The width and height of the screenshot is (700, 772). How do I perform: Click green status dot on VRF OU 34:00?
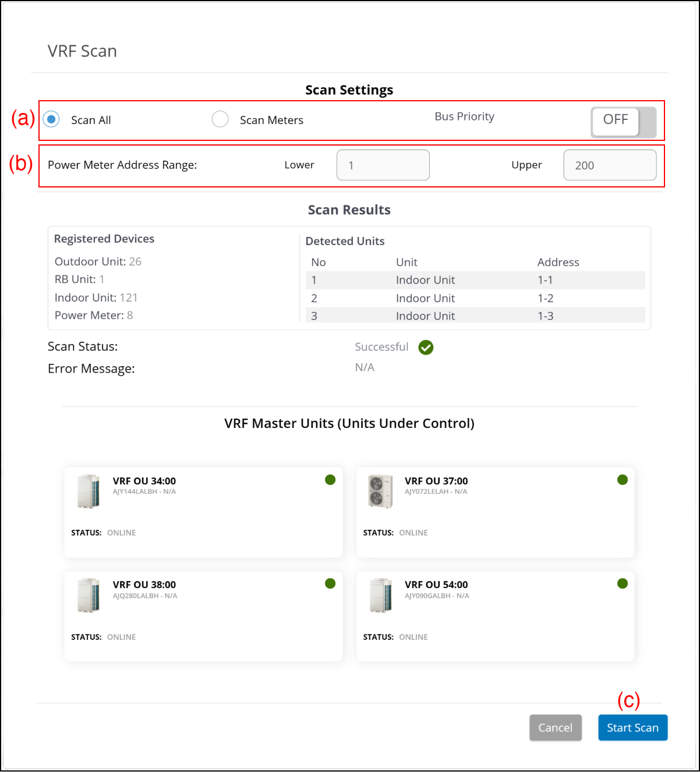click(330, 480)
